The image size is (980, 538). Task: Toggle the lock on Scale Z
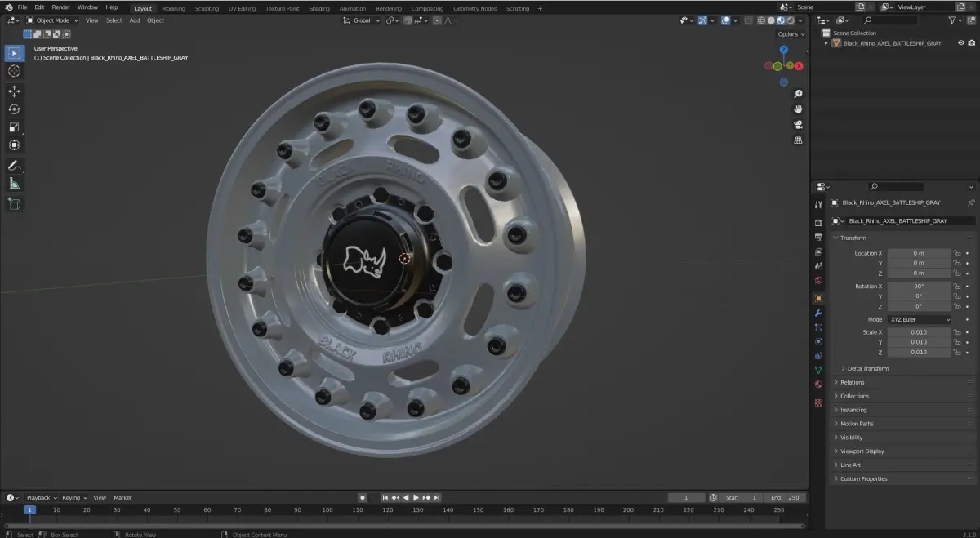tap(957, 352)
